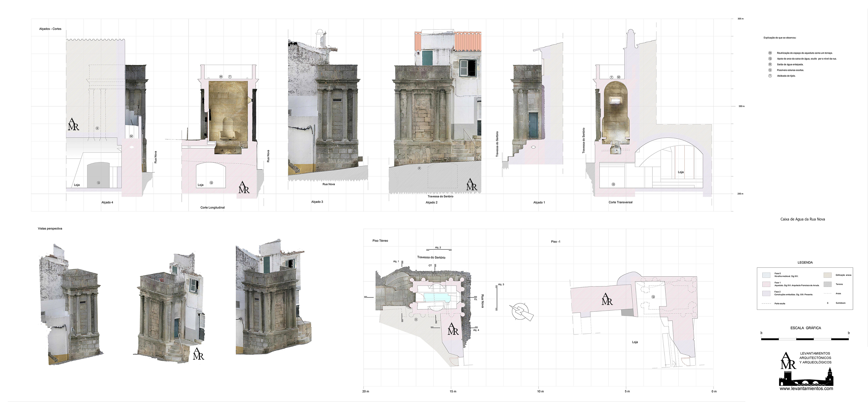
Task: Click the Alçado 2 elevation label
Action: (431, 202)
